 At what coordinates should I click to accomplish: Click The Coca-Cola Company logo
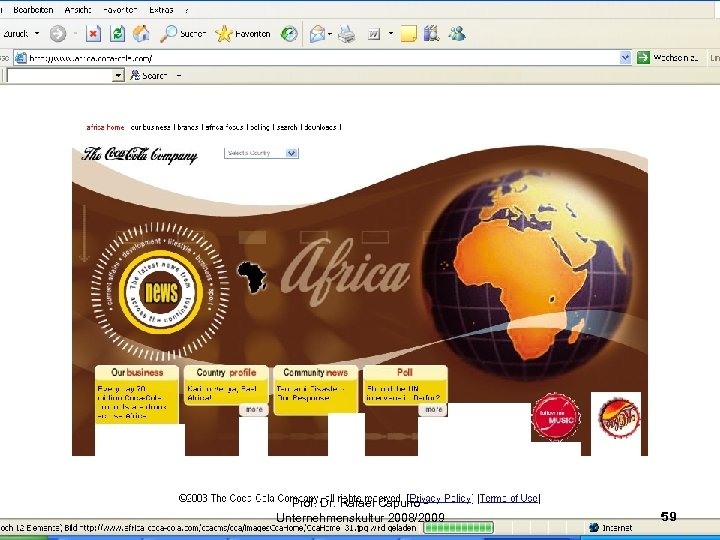coord(140,155)
